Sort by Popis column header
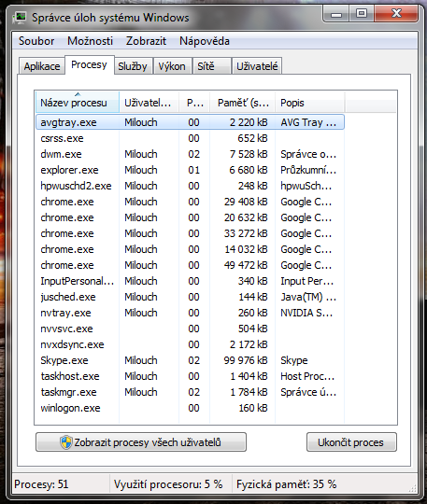The height and width of the screenshot is (504, 427). 309,103
